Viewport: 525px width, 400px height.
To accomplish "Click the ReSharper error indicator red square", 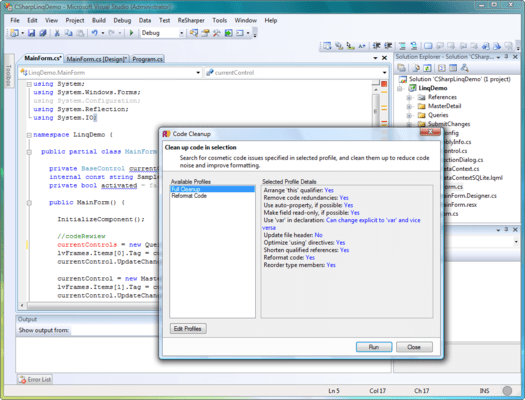I will coord(384,84).
